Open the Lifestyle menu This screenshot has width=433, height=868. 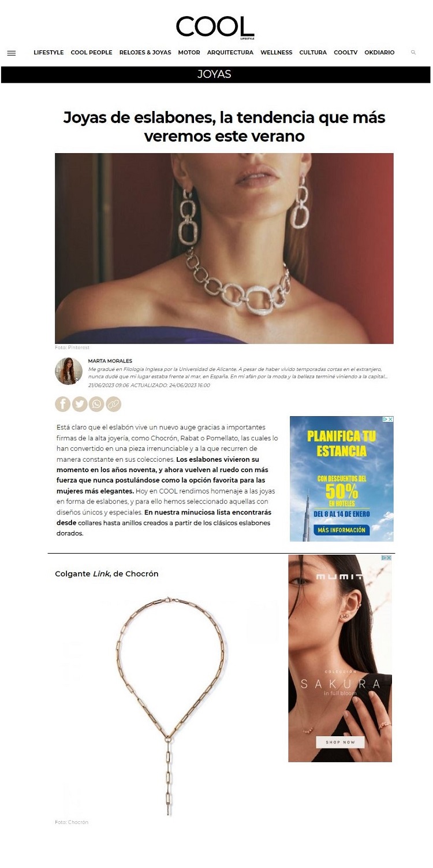[48, 53]
